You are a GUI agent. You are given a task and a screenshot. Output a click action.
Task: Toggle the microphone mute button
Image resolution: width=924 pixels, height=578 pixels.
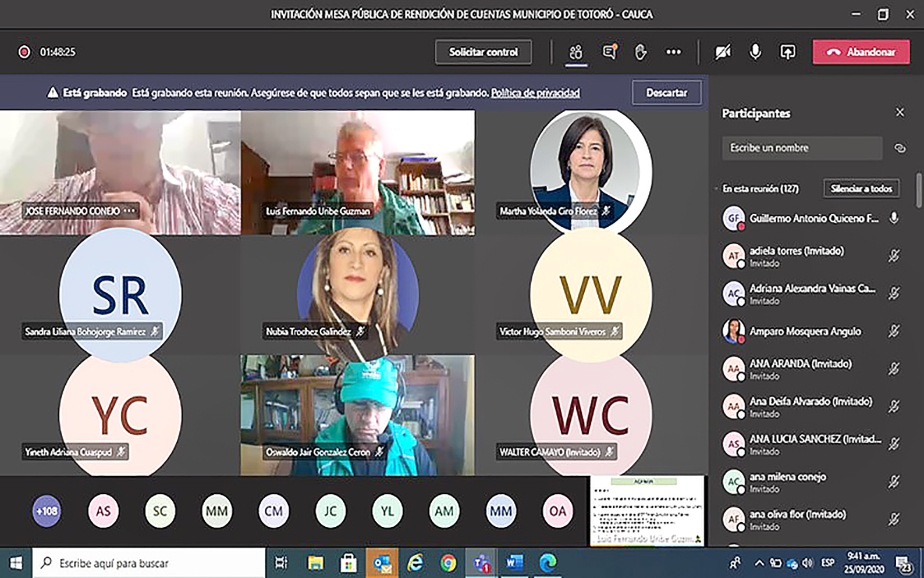click(x=755, y=52)
